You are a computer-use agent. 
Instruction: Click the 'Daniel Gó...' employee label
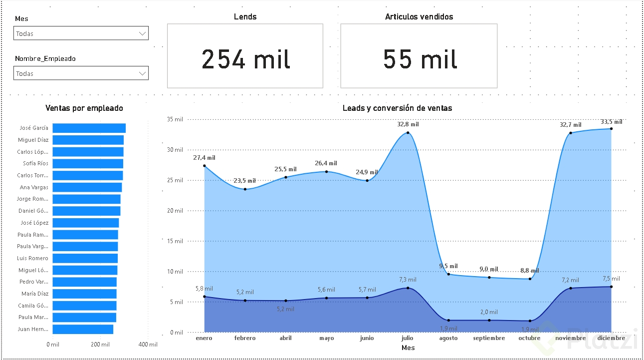point(33,211)
